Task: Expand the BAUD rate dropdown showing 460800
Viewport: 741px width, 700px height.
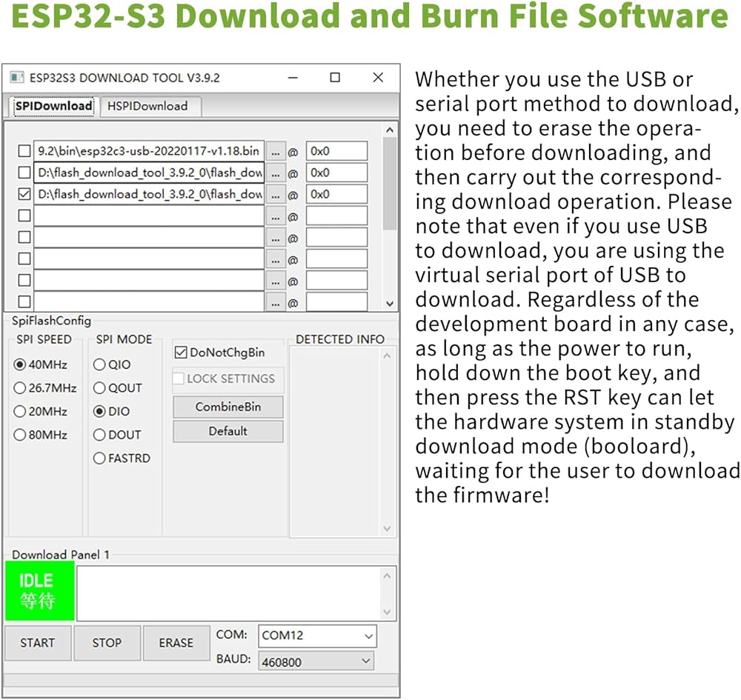Action: (x=316, y=661)
